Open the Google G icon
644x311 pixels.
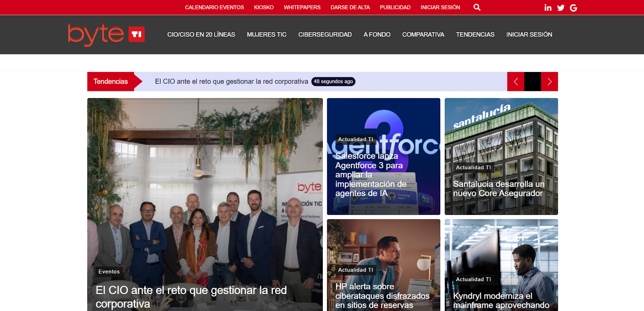[x=574, y=8]
